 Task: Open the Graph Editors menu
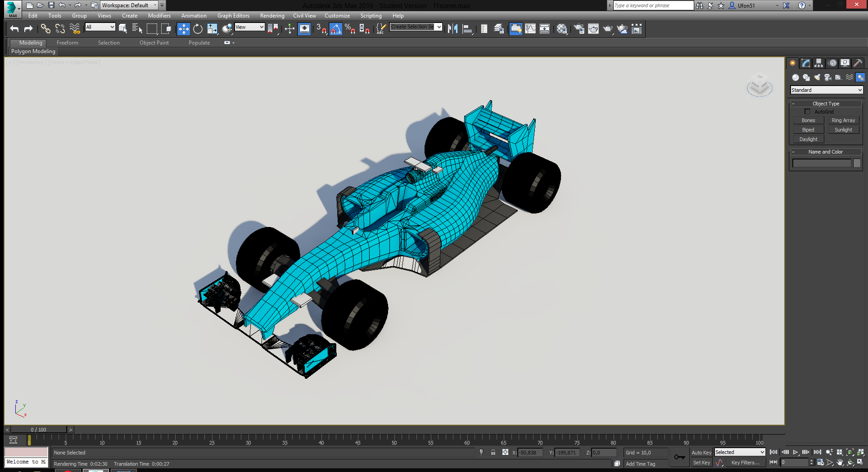click(x=233, y=16)
